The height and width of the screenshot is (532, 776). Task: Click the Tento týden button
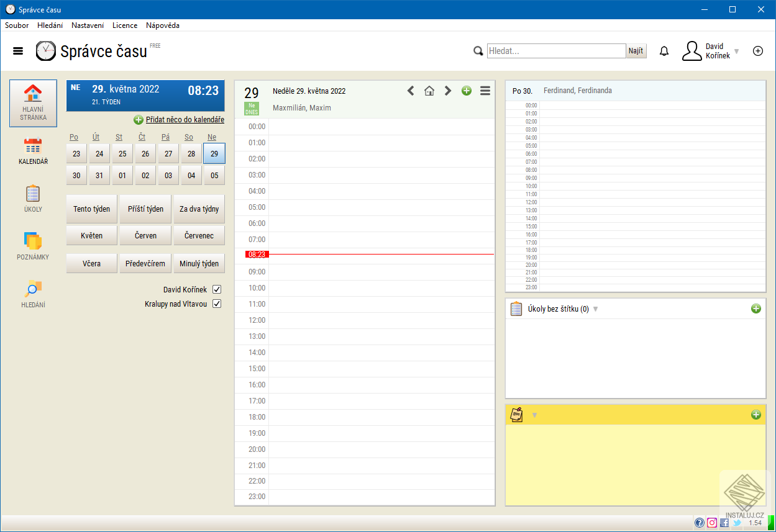click(x=92, y=209)
